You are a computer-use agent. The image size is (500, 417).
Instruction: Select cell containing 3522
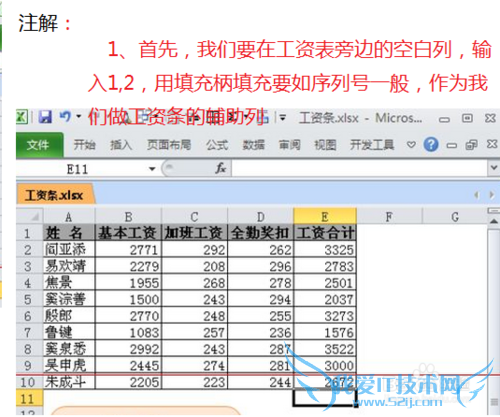click(325, 349)
